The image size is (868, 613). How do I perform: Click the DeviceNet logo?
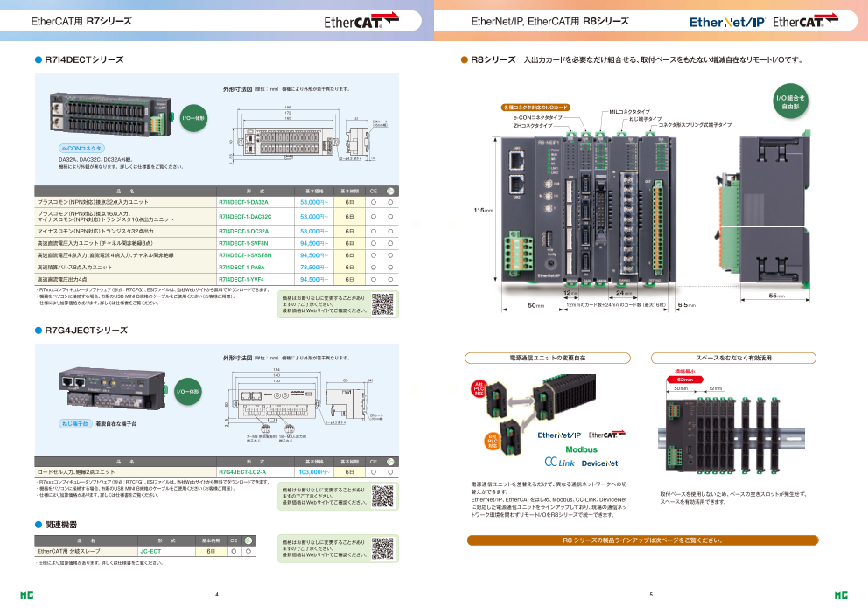(x=599, y=463)
